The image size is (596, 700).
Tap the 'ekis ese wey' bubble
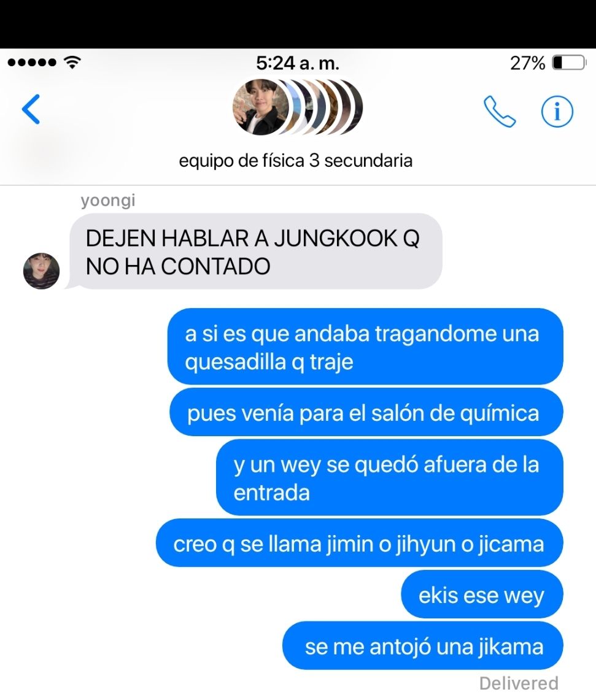[x=482, y=594]
